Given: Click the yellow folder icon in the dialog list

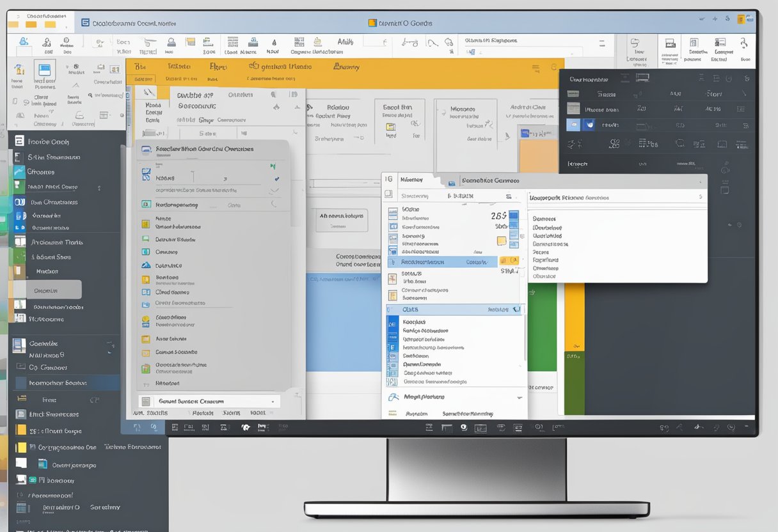Looking at the screenshot, I should click(146, 339).
